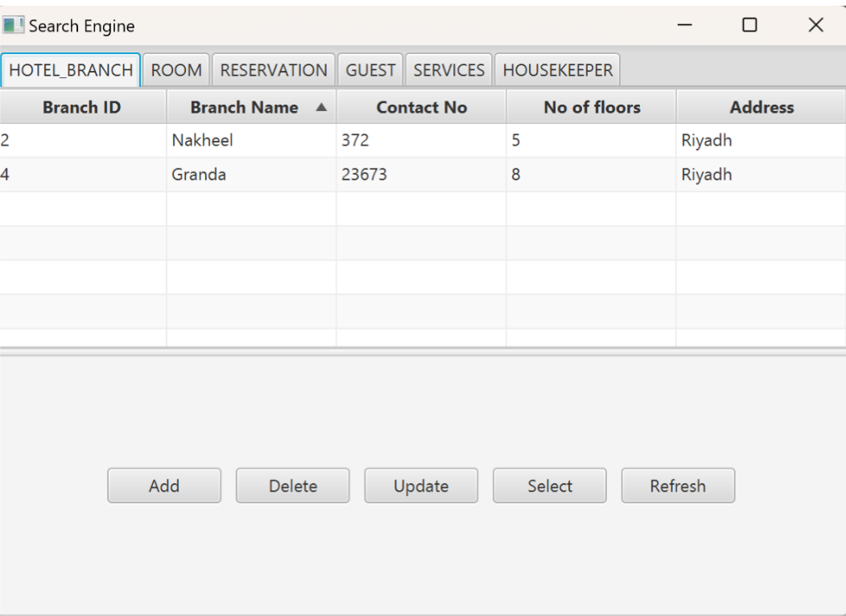Open the SERVICES tab
This screenshot has width=846, height=616.
[x=448, y=70]
